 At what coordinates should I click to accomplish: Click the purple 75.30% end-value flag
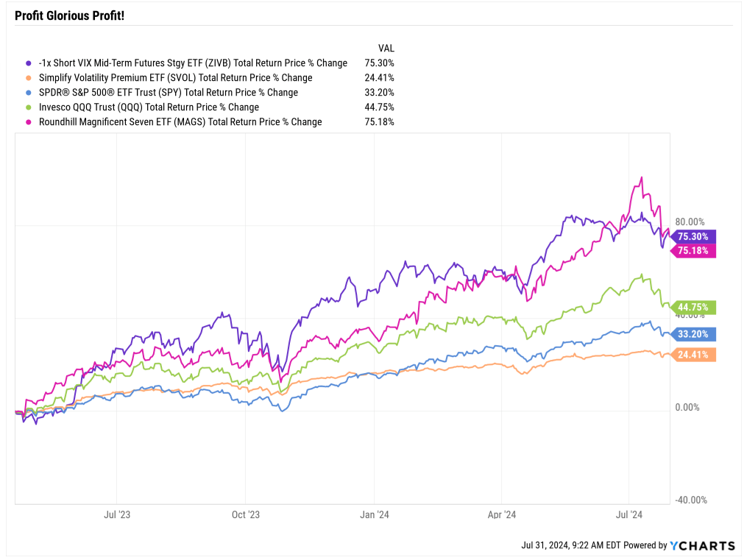tap(694, 236)
